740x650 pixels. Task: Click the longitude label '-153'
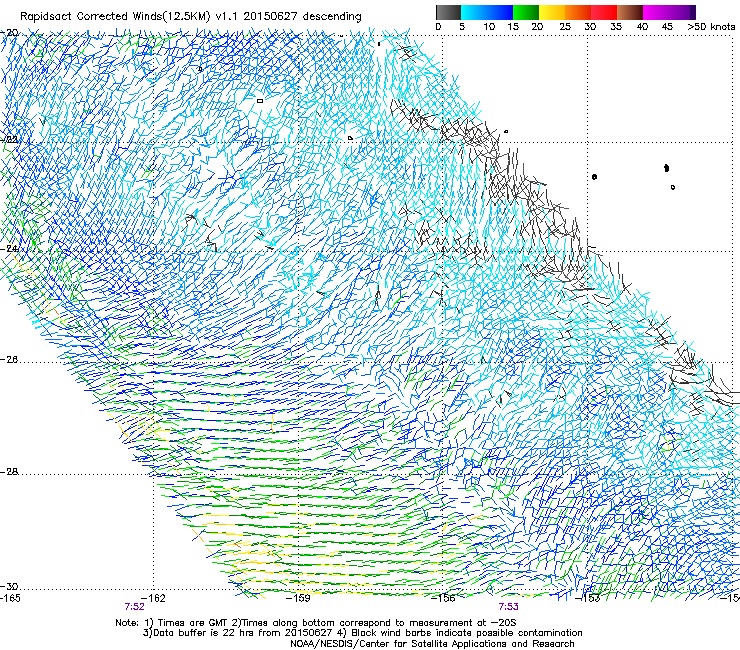coord(588,598)
